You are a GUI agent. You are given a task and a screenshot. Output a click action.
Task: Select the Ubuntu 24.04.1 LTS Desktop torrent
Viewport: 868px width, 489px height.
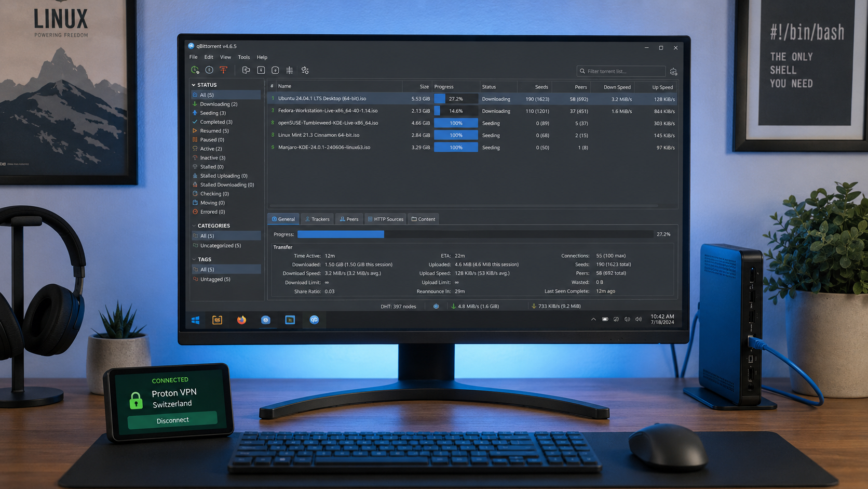click(472, 99)
